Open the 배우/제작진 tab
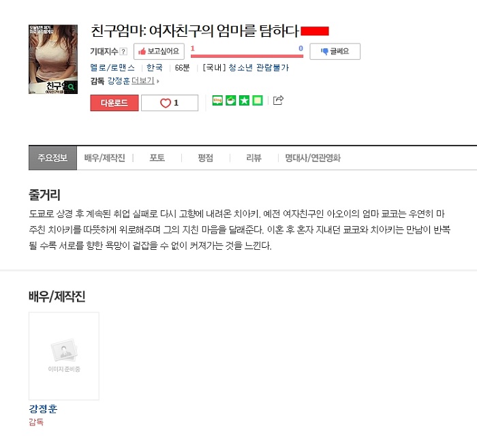Image resolution: width=477 pixels, height=448 pixels. [x=105, y=158]
